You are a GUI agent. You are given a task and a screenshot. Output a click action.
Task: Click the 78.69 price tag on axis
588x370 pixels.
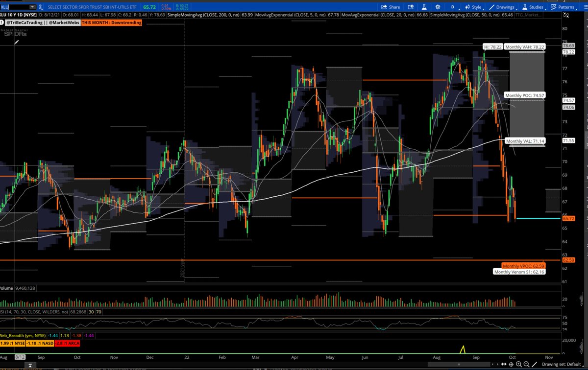coord(568,46)
